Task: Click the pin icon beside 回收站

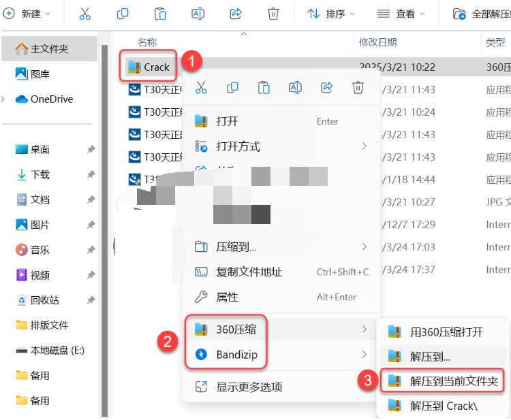Action: coord(91,300)
